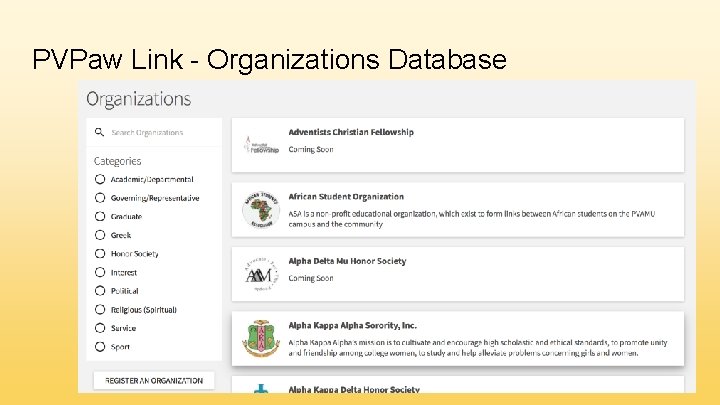Screen dimensions: 720x405
Task: Select the Political category
Action: pyautogui.click(x=100, y=291)
